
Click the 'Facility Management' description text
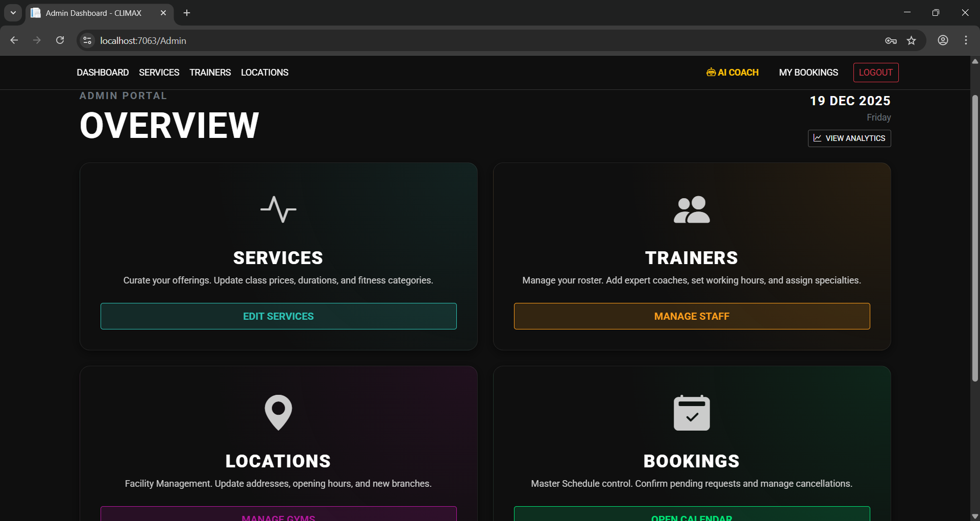point(278,484)
